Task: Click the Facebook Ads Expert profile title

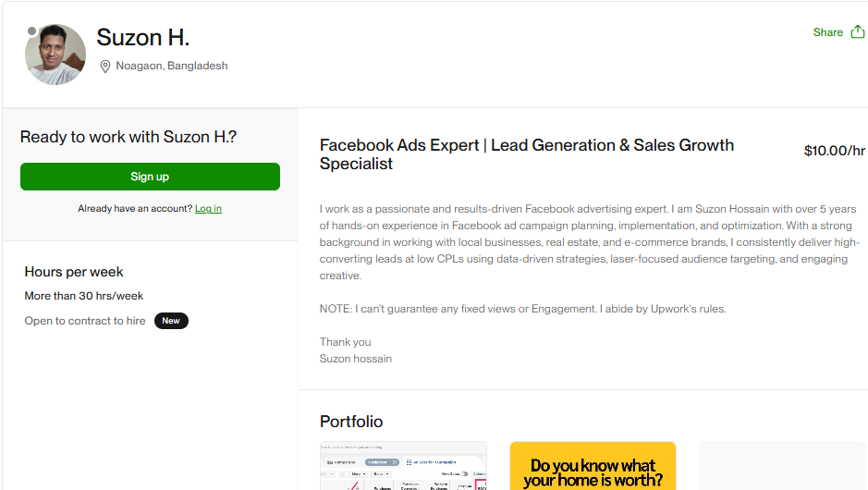Action: pos(526,154)
